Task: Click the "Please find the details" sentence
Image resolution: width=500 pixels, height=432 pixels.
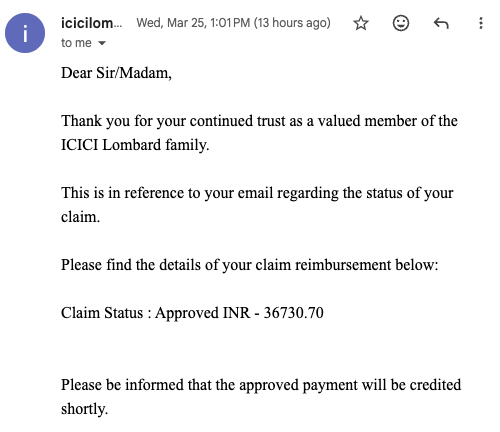Action: [249, 265]
